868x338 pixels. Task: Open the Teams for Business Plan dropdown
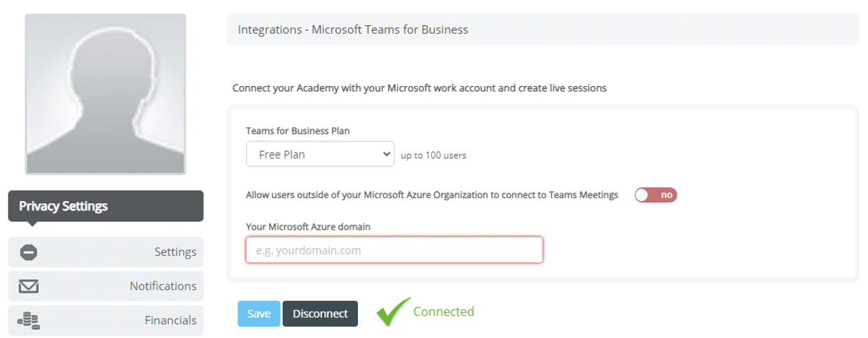[320, 154]
